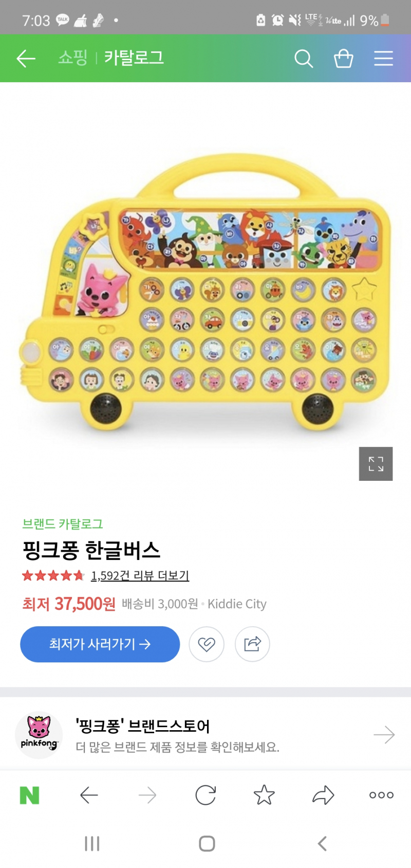The width and height of the screenshot is (411, 868).
Task: Click the 최저가 사러가기 button
Action: 100,644
